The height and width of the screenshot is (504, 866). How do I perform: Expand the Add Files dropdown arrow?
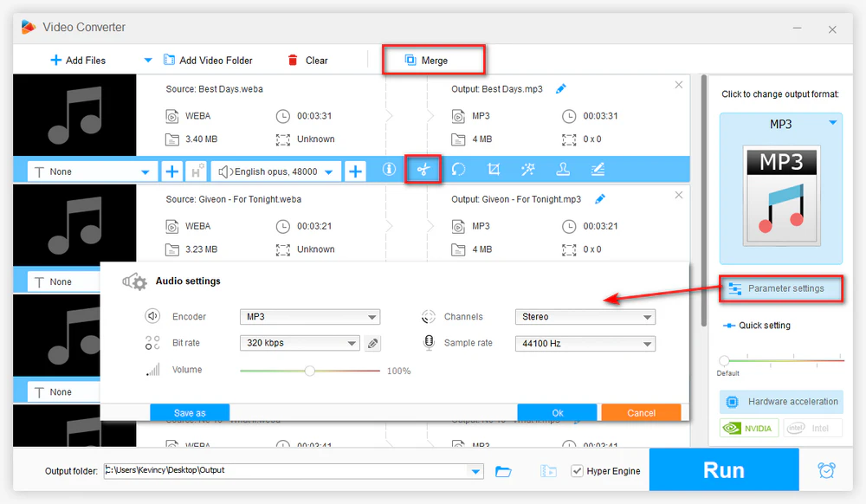pyautogui.click(x=147, y=60)
